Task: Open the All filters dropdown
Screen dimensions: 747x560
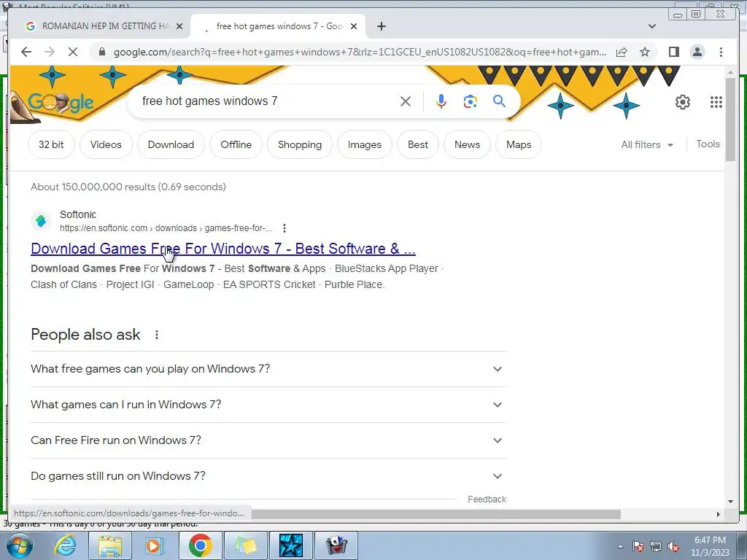Action: click(647, 144)
